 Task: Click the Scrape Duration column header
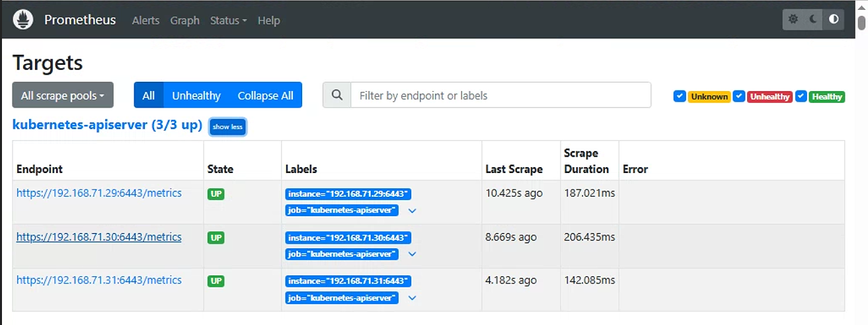tap(586, 161)
